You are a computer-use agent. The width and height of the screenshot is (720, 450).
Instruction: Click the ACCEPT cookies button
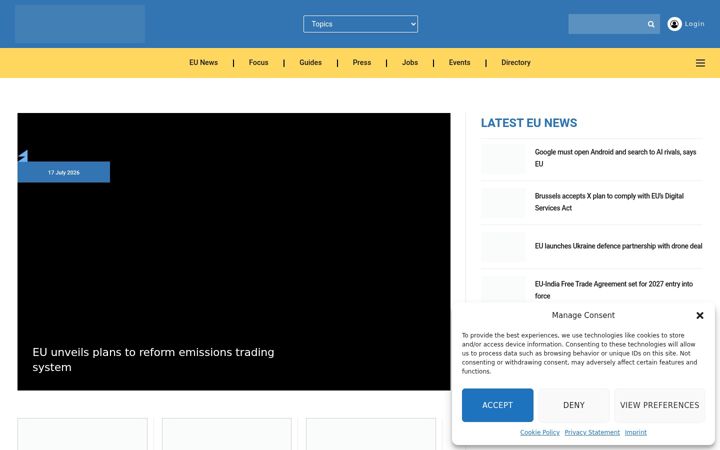coord(497,405)
